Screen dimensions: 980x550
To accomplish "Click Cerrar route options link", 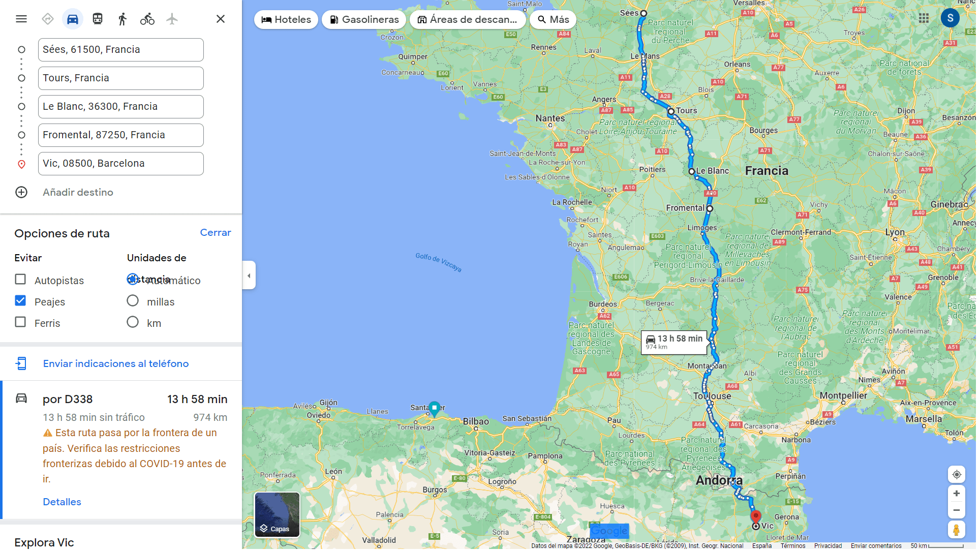I will (216, 233).
